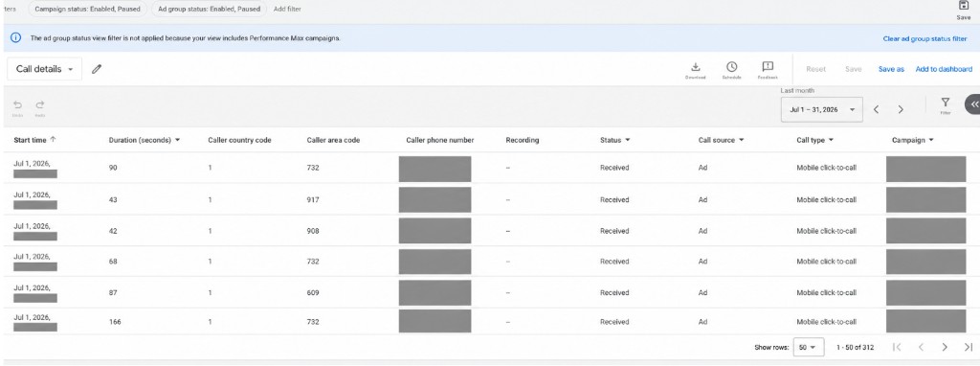The image size is (980, 366).
Task: Click Caller country code column header
Action: [239, 140]
